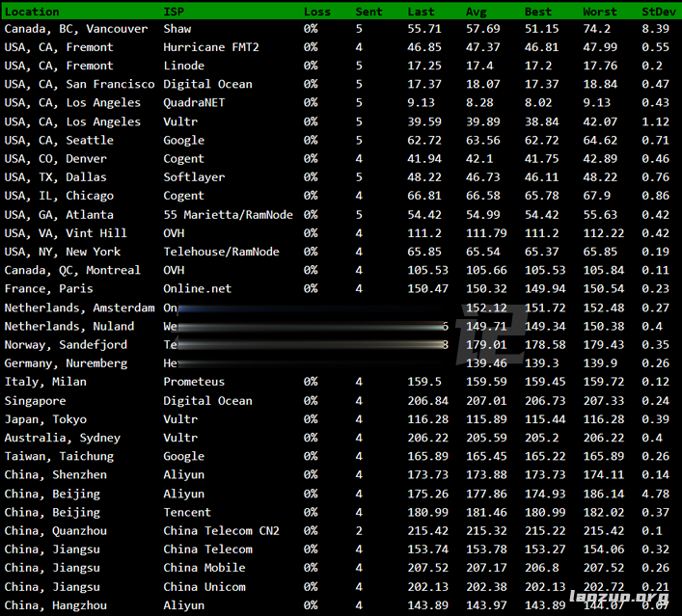Click the 17.25 last value for Linode
Screen dimensions: 682x616
[x=424, y=66]
